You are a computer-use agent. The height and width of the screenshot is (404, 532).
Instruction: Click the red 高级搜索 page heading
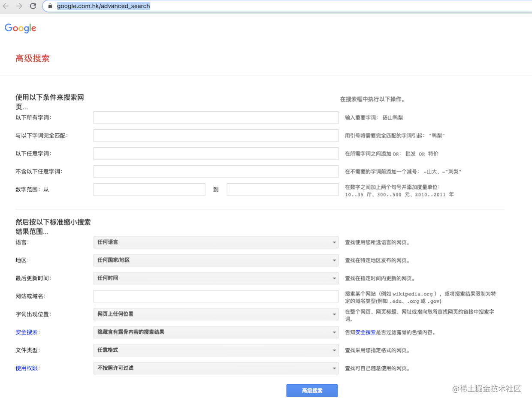[x=33, y=59]
